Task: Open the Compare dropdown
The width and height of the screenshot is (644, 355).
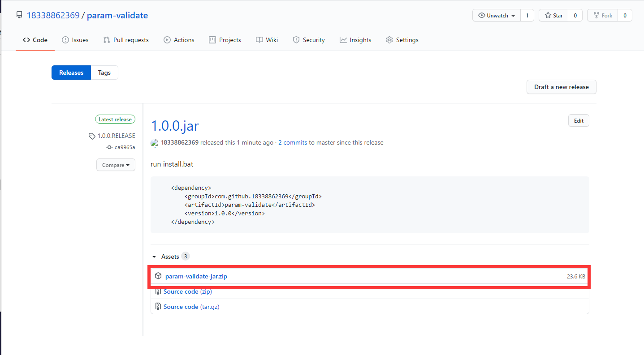Action: click(116, 165)
